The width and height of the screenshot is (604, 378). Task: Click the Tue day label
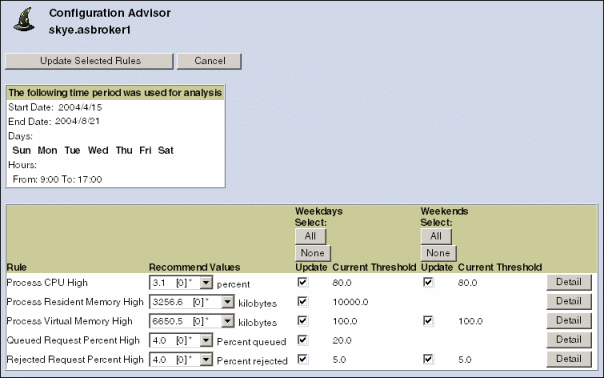pos(72,150)
